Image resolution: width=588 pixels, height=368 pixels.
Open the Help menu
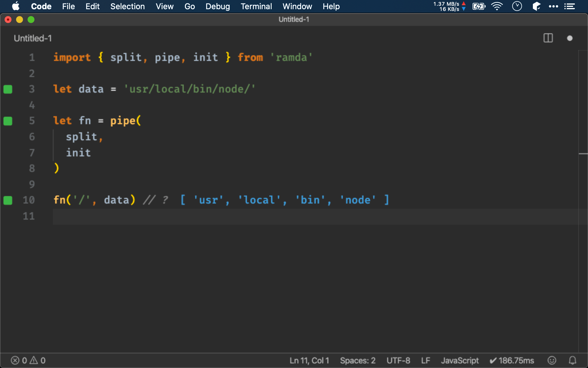tap(331, 6)
